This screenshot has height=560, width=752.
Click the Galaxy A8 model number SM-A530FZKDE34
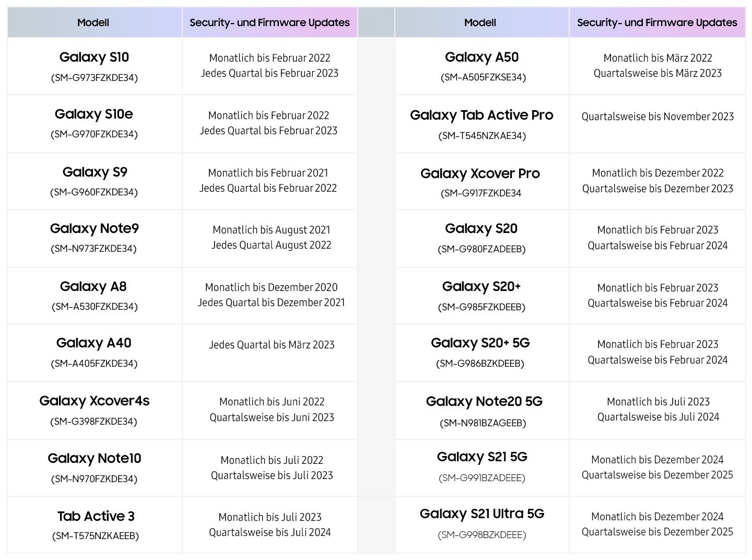[x=95, y=307]
